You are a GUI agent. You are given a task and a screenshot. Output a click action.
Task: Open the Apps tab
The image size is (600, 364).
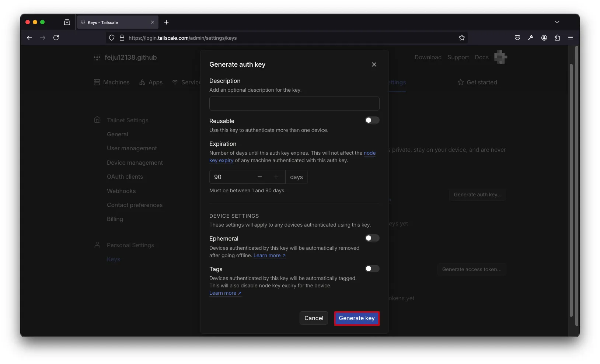[x=151, y=83]
